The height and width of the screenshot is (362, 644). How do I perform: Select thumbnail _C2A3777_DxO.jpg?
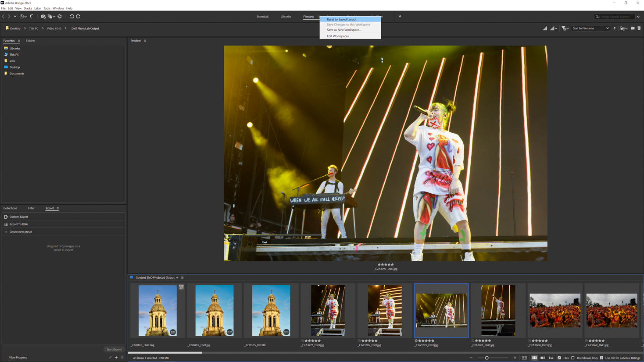click(328, 311)
